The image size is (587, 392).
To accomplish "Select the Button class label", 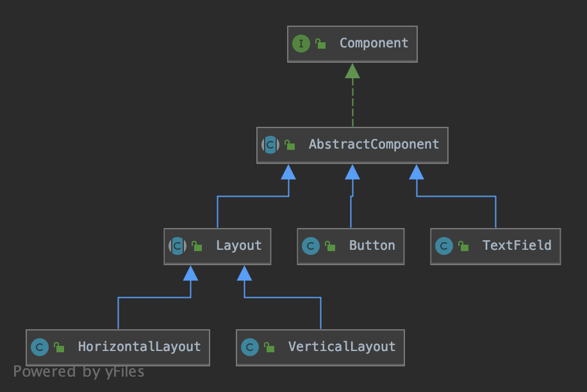I will 372,246.
